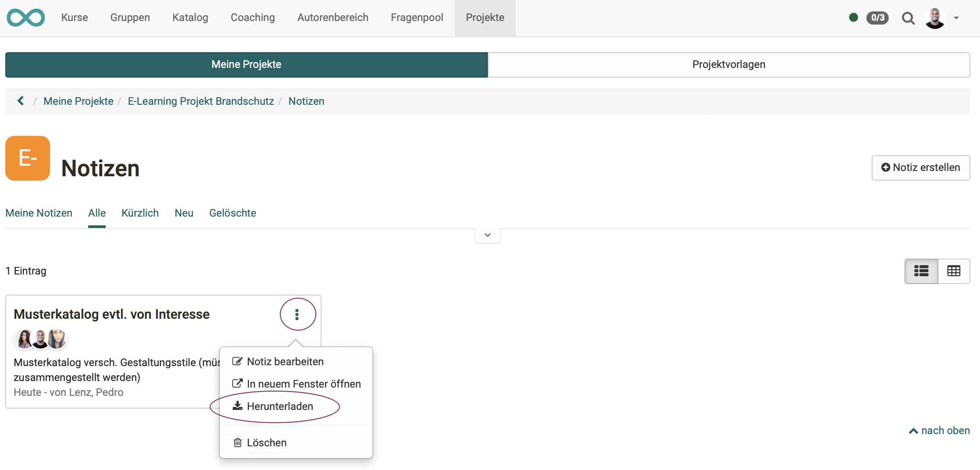Switch to list view layout
Viewport: 980px width, 470px height.
pos(921,271)
